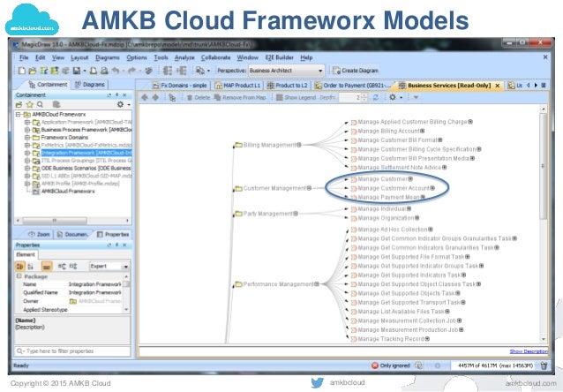Click the Show Description link
This screenshot has height=392, width=563.
(529, 351)
